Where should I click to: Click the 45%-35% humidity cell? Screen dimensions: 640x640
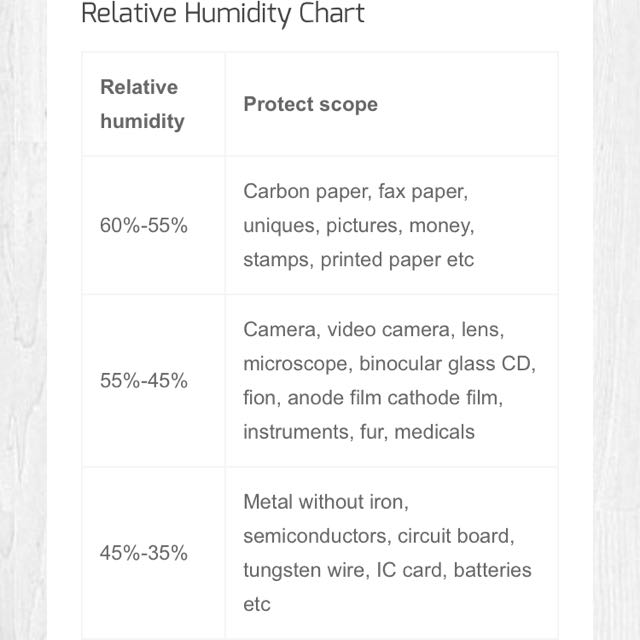(143, 553)
